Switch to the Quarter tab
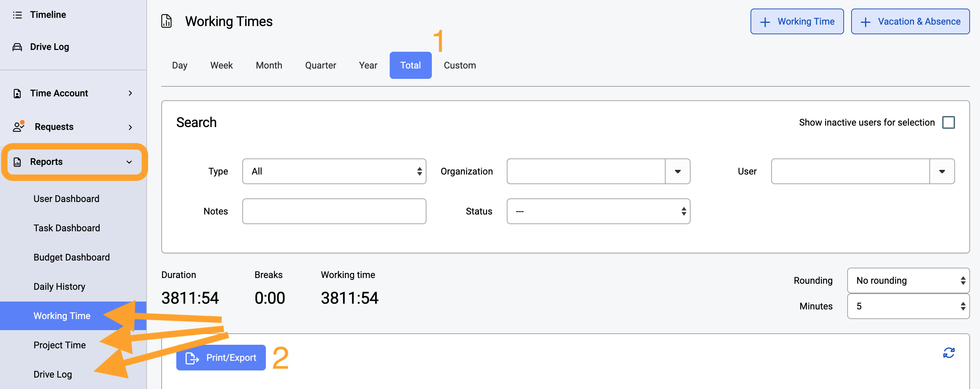 320,65
